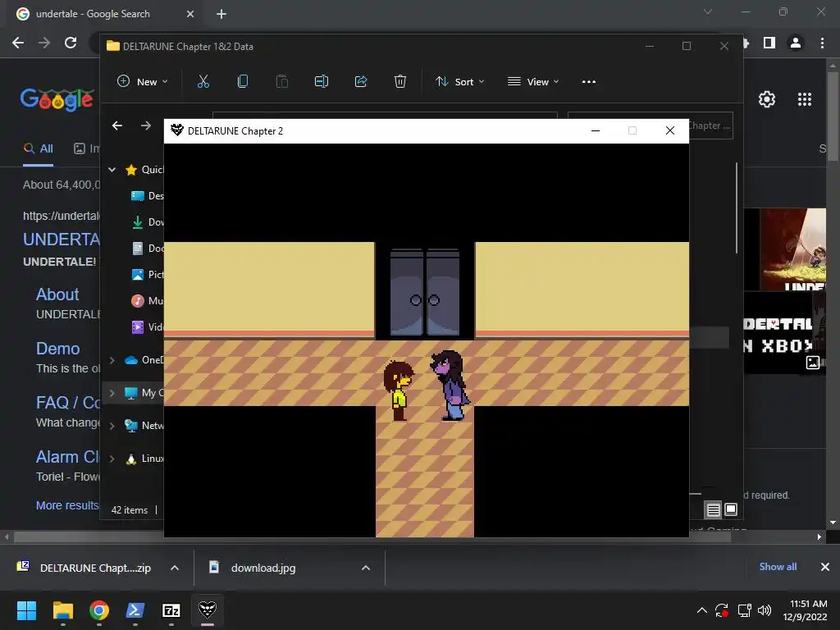The width and height of the screenshot is (840, 630).
Task: Go back in File Explorer navigation
Action: tap(117, 126)
